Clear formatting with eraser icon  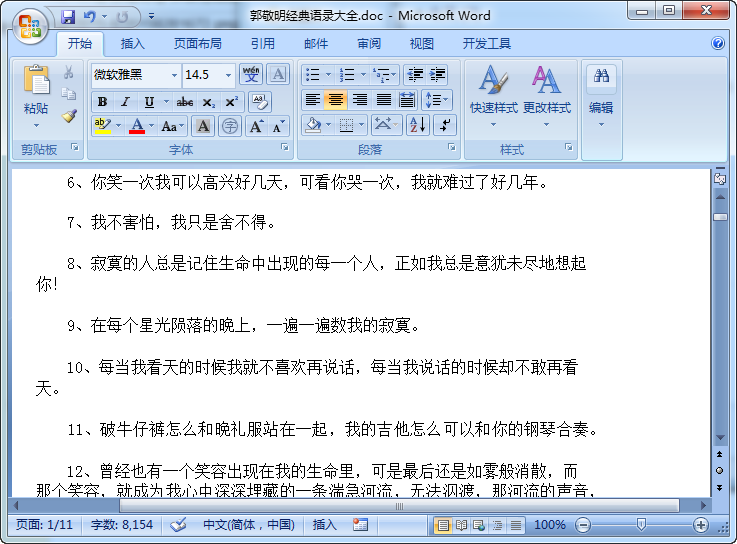pyautogui.click(x=259, y=102)
